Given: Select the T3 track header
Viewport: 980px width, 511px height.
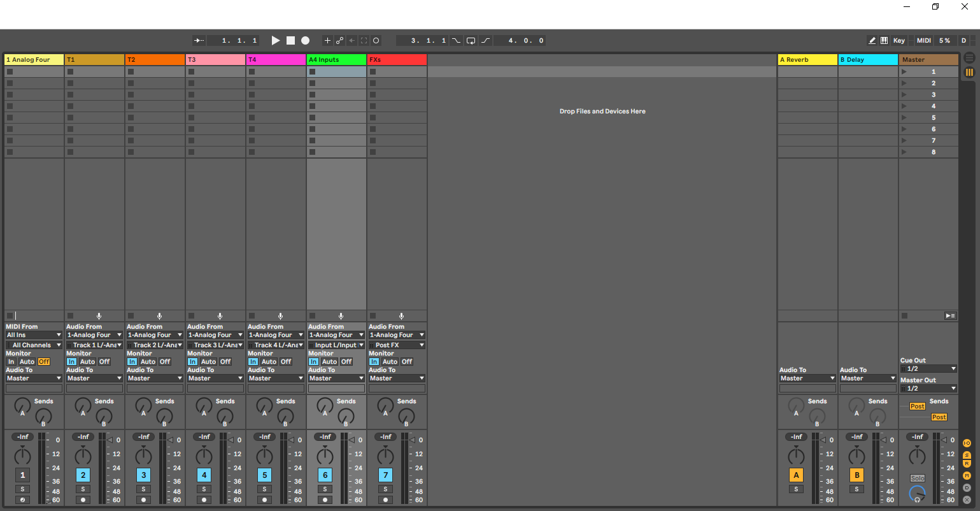Looking at the screenshot, I should click(215, 60).
